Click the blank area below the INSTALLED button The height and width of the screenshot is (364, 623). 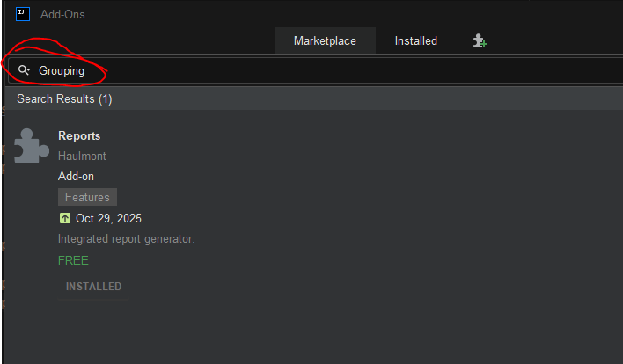point(264,334)
